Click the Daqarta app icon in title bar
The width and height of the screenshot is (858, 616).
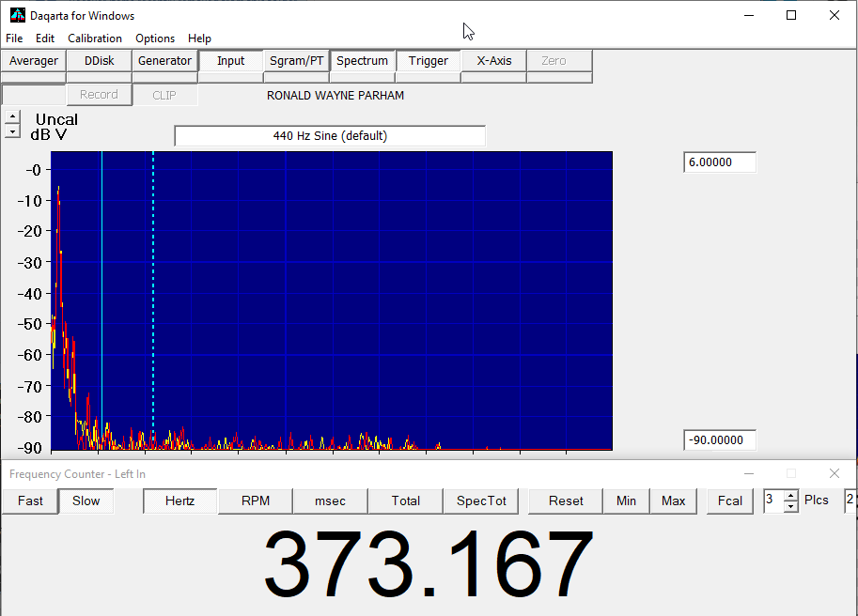tap(17, 15)
